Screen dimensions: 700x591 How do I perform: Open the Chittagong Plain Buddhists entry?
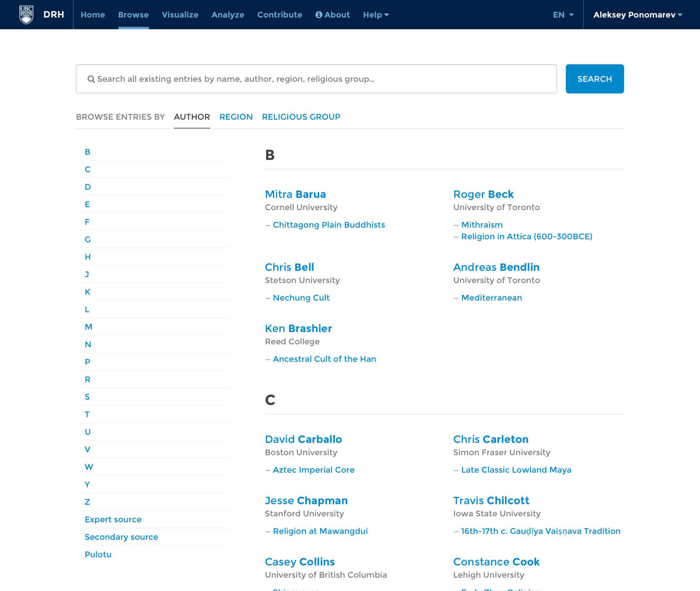(329, 225)
